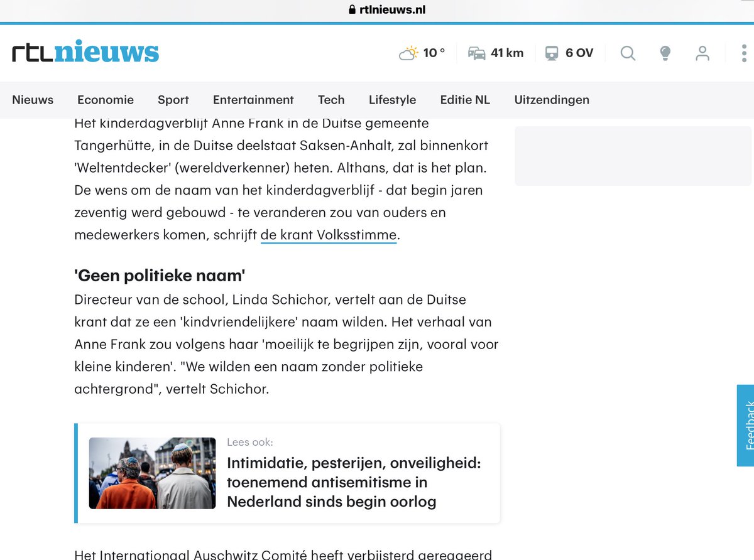Screen dimensions: 754x560
Task: Click the 'Lees ook:' label
Action: click(x=250, y=442)
